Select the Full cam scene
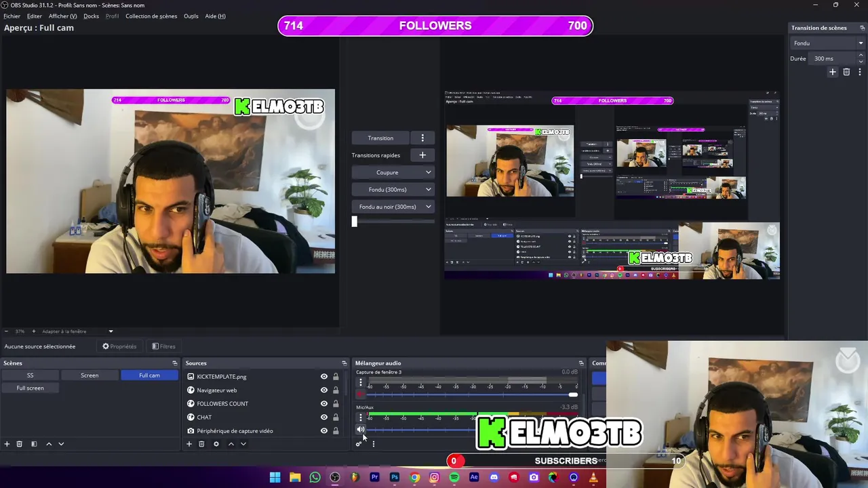 [149, 375]
